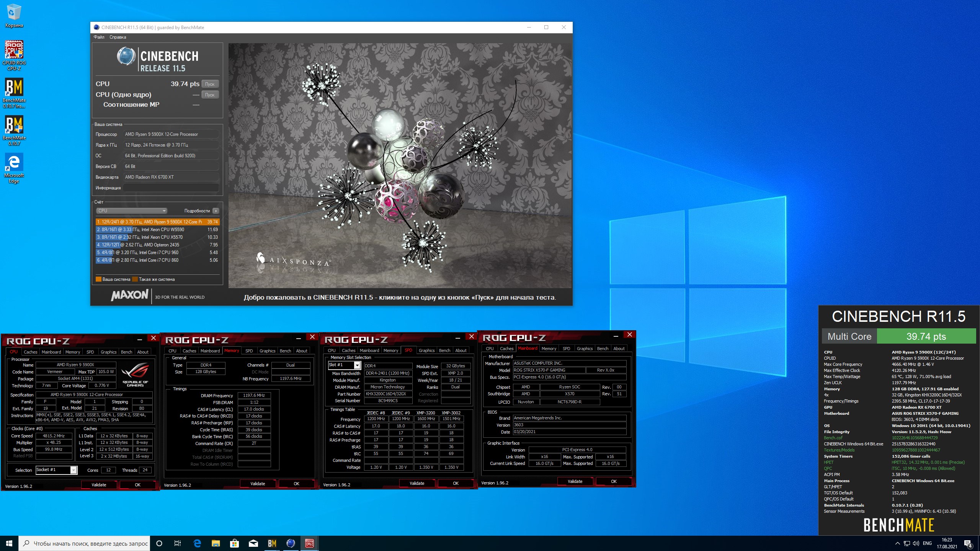Screen dimensions: 980x551
Task: Open Microsoft Edge desktop shortcut
Action: tap(14, 168)
